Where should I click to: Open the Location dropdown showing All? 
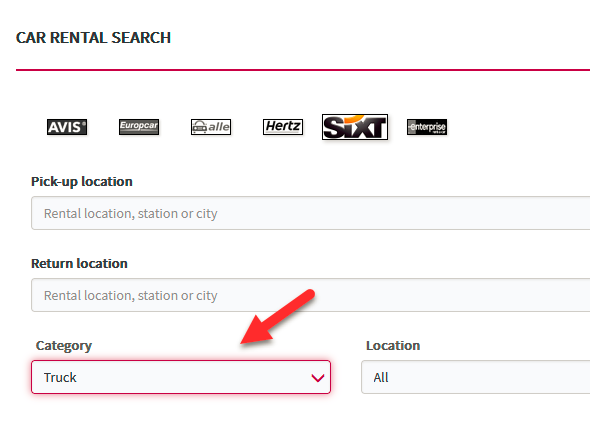[476, 377]
